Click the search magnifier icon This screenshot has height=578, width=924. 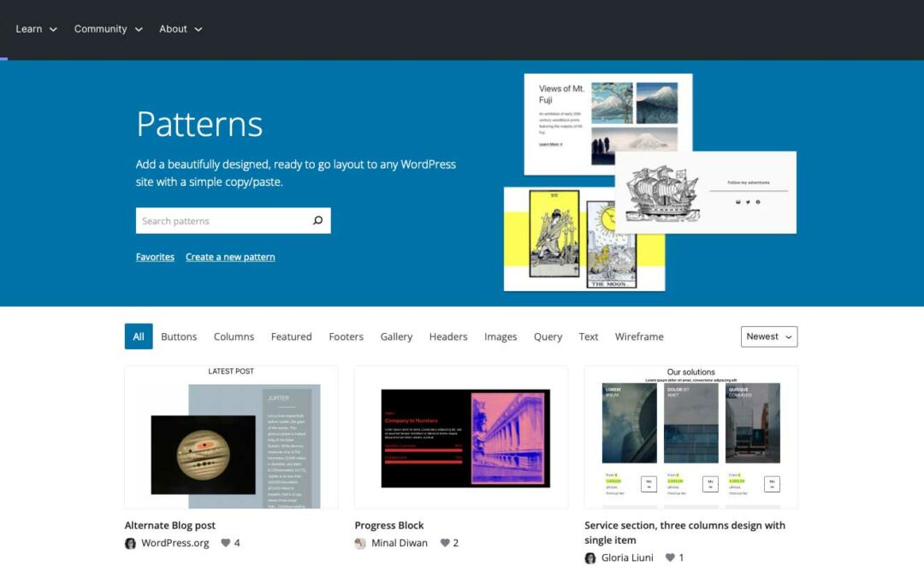(x=317, y=221)
